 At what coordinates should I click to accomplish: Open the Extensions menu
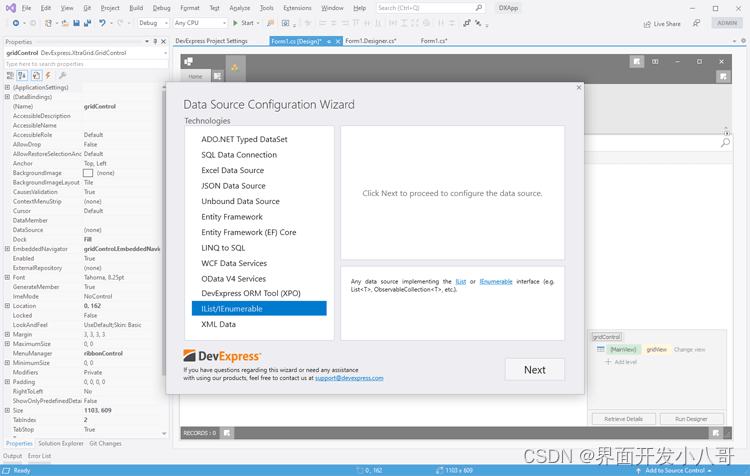click(x=297, y=8)
